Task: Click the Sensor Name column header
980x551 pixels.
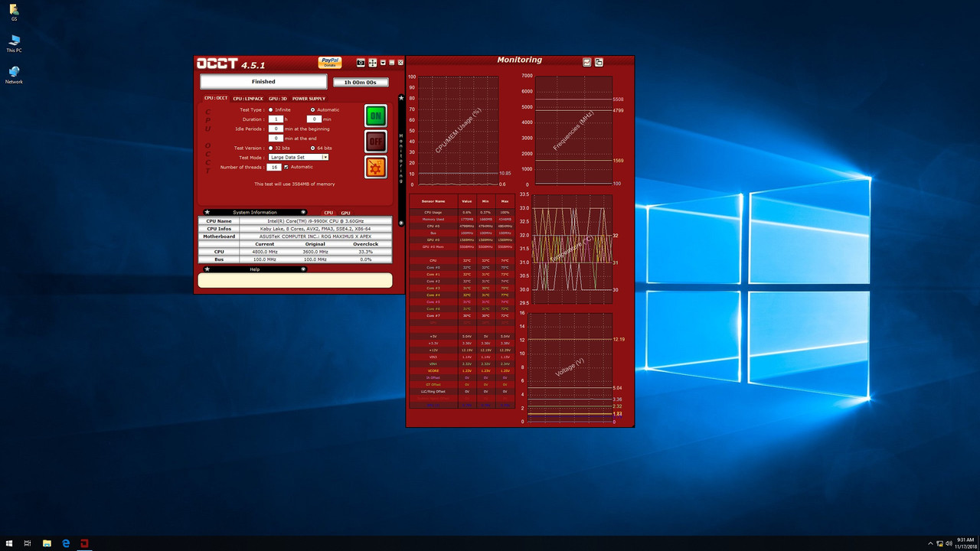Action: point(433,201)
